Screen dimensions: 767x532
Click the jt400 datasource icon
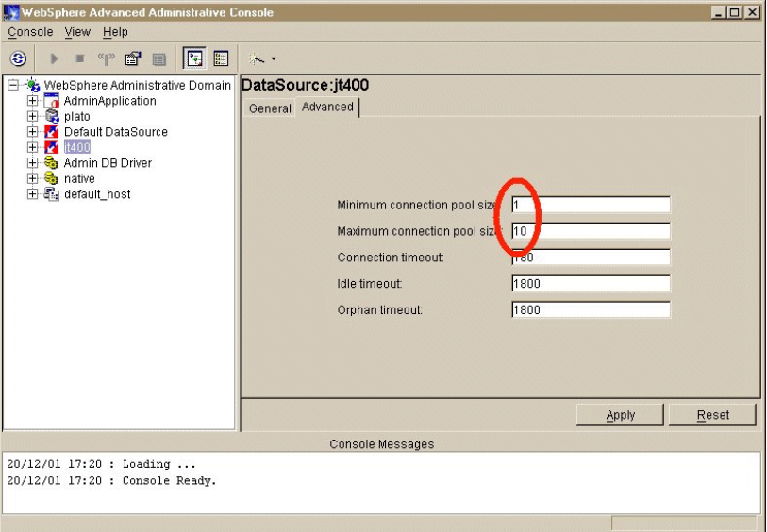[x=51, y=147]
